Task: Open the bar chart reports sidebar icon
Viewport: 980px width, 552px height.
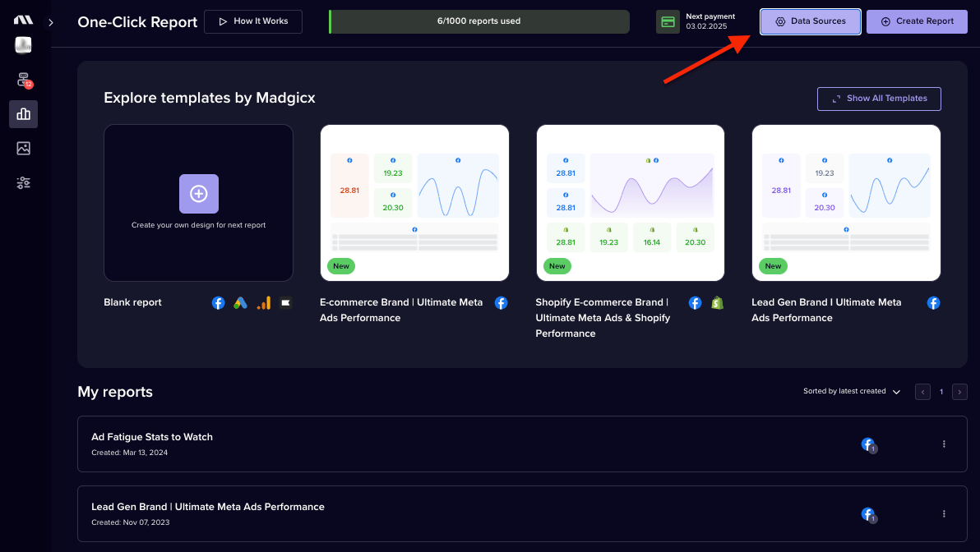Action: click(23, 113)
